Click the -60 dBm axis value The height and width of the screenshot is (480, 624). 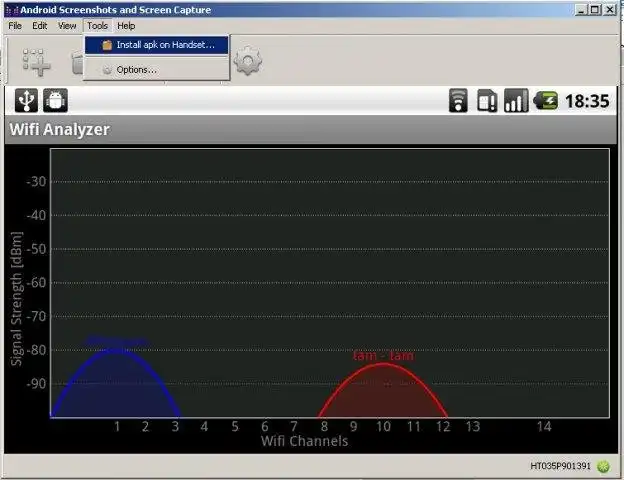point(36,283)
